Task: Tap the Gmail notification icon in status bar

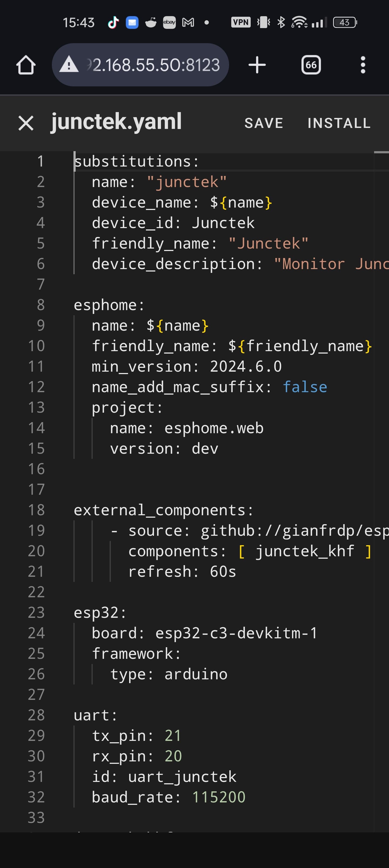Action: pos(188,23)
